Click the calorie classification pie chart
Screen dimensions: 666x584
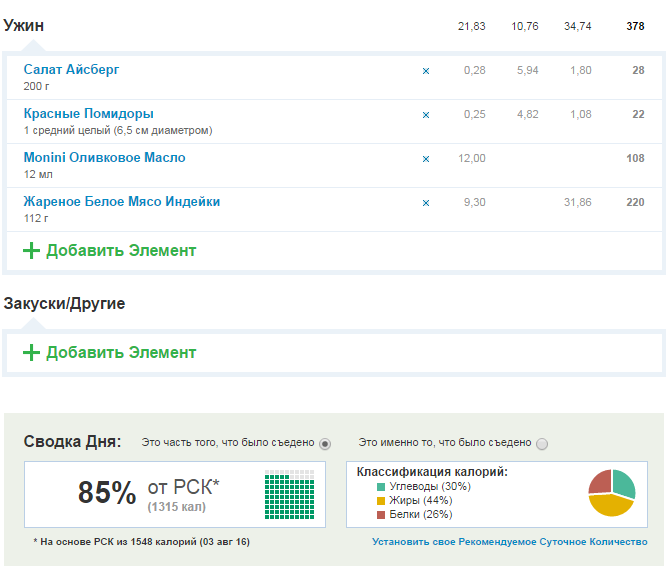click(x=612, y=493)
